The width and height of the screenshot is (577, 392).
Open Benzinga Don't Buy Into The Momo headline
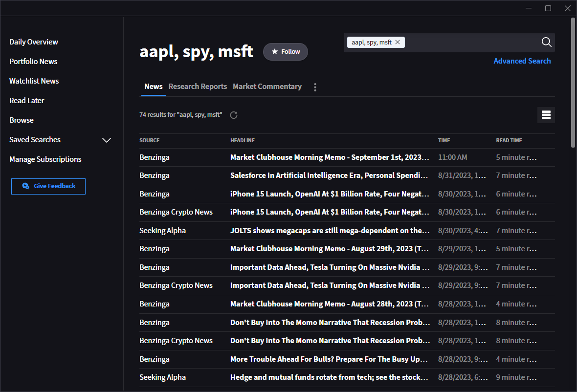(330, 323)
